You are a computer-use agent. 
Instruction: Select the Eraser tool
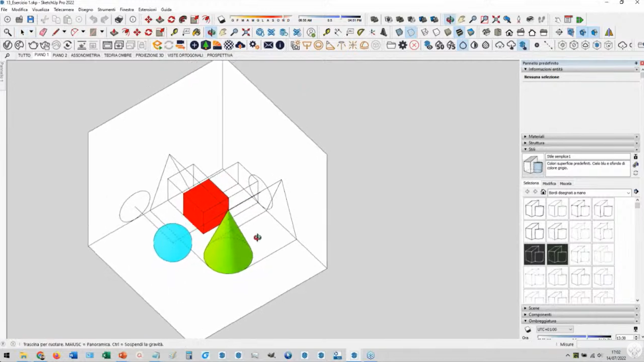[x=43, y=32]
